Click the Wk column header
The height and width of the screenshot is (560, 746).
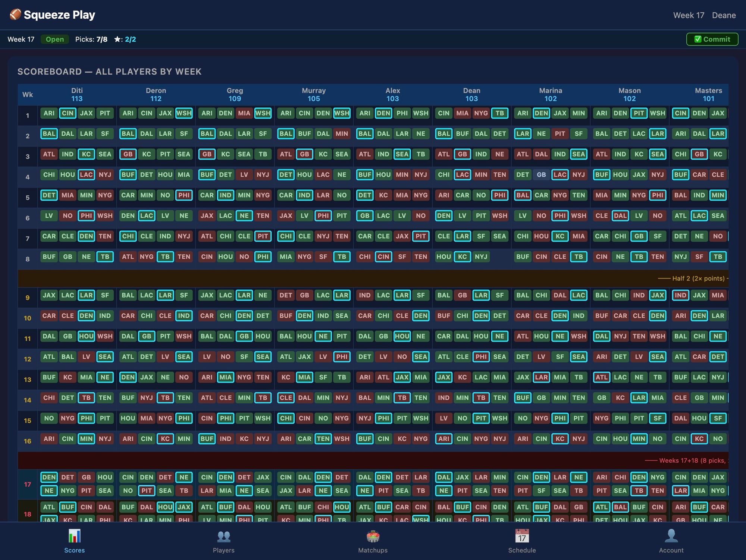pos(28,94)
